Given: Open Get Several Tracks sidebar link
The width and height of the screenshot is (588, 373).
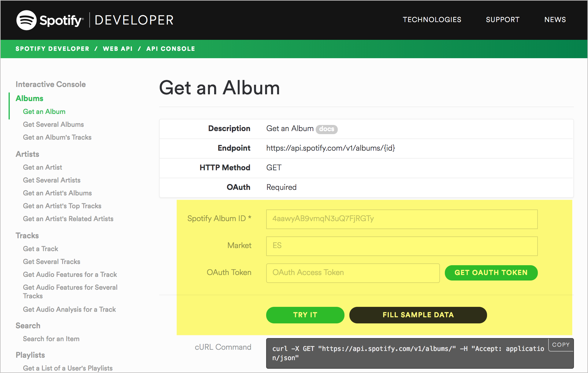Looking at the screenshot, I should tap(52, 262).
